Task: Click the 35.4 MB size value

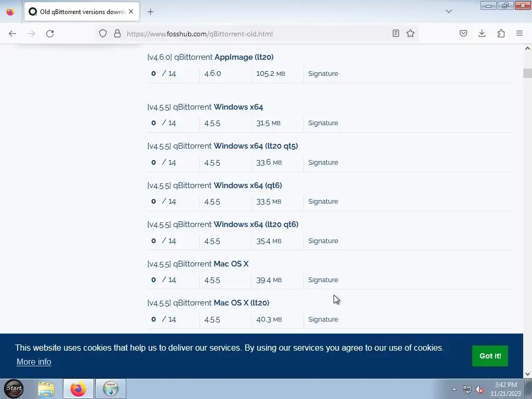Action: click(269, 241)
